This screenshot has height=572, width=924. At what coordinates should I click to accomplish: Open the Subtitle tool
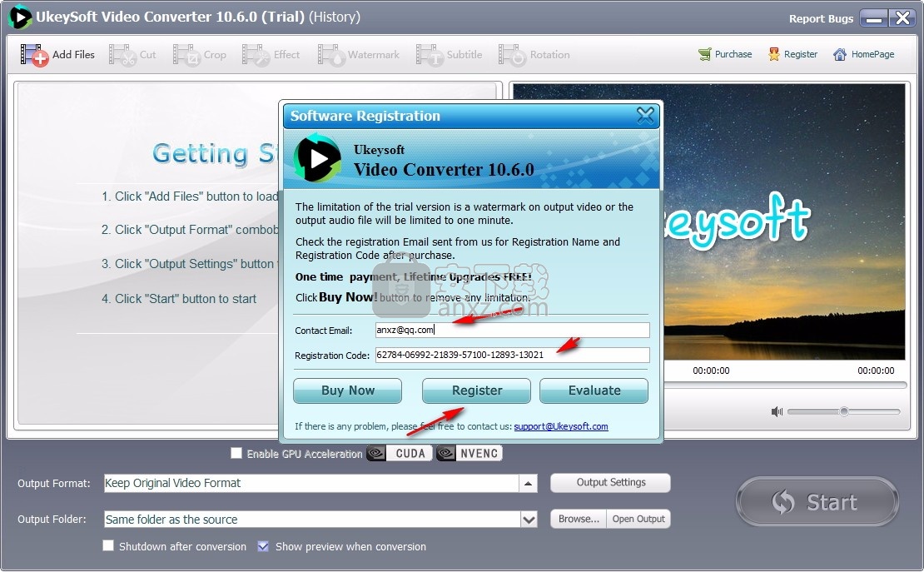449,55
